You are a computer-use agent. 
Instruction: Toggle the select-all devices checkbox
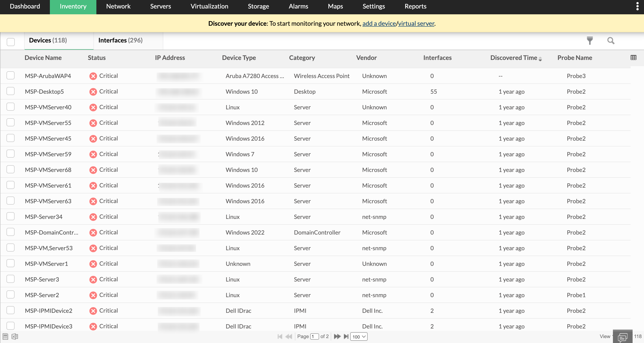[11, 42]
